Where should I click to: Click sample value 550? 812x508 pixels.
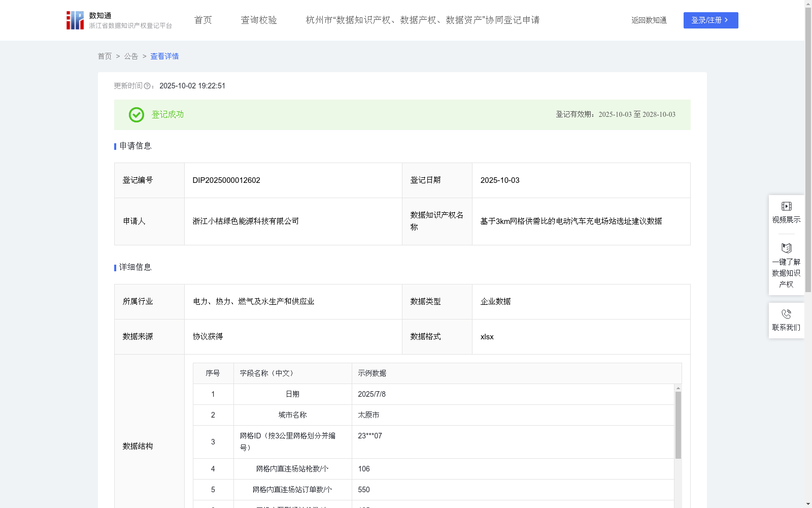click(x=364, y=490)
